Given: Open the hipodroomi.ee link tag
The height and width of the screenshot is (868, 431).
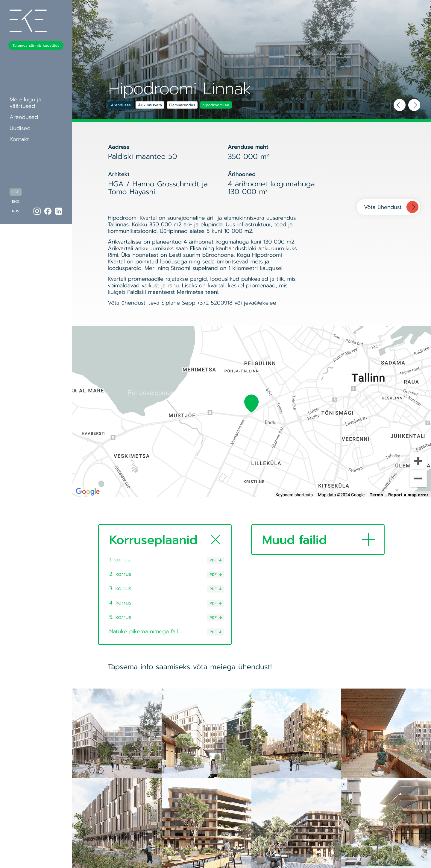Looking at the screenshot, I should click(216, 105).
